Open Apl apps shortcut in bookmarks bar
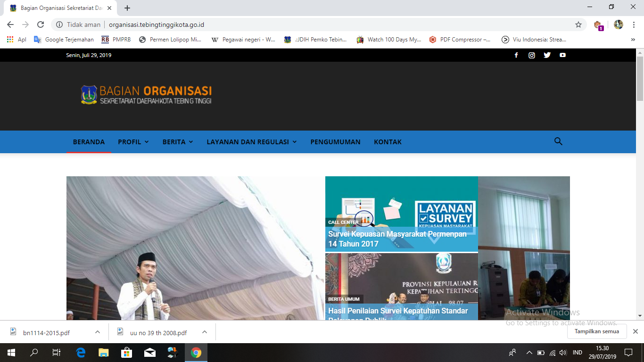644x362 pixels. tap(17, 40)
